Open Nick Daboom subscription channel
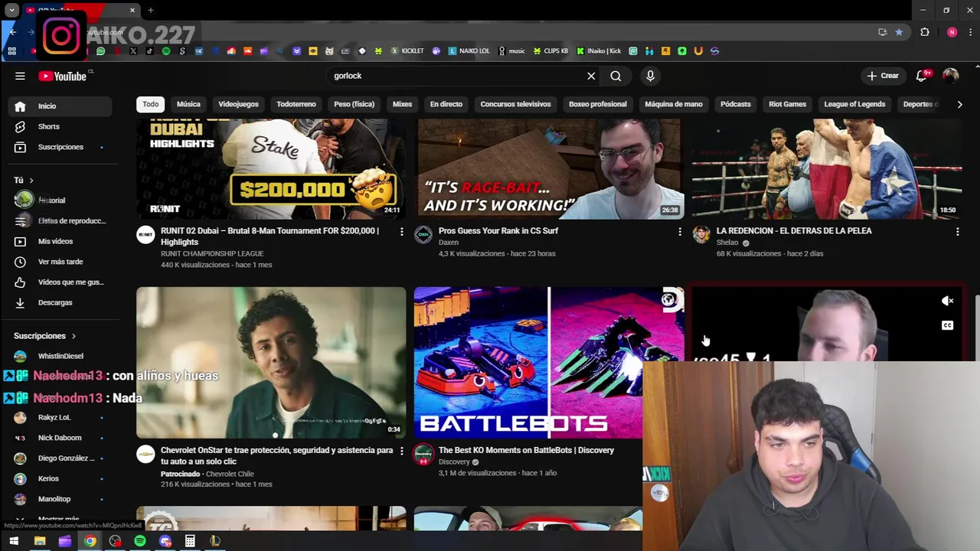Screen dimensions: 980x551 click(x=60, y=438)
